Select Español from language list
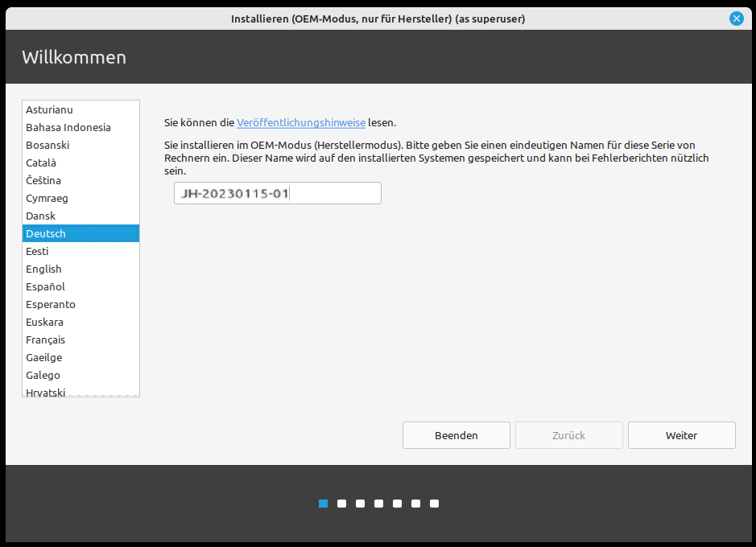The image size is (756, 547). tap(45, 286)
